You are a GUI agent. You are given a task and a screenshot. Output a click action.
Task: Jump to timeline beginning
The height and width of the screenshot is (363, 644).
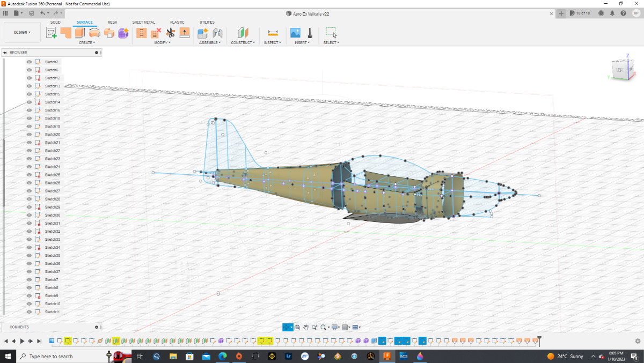(x=5, y=341)
